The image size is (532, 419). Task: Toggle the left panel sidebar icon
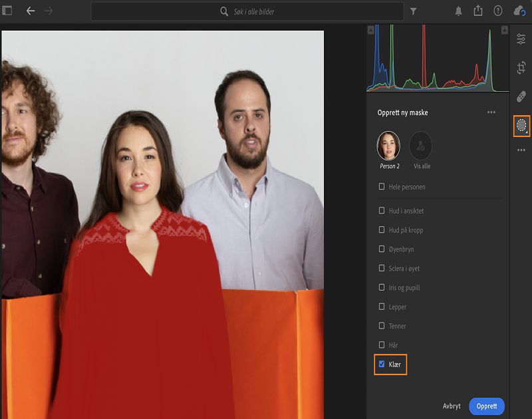pos(7,11)
